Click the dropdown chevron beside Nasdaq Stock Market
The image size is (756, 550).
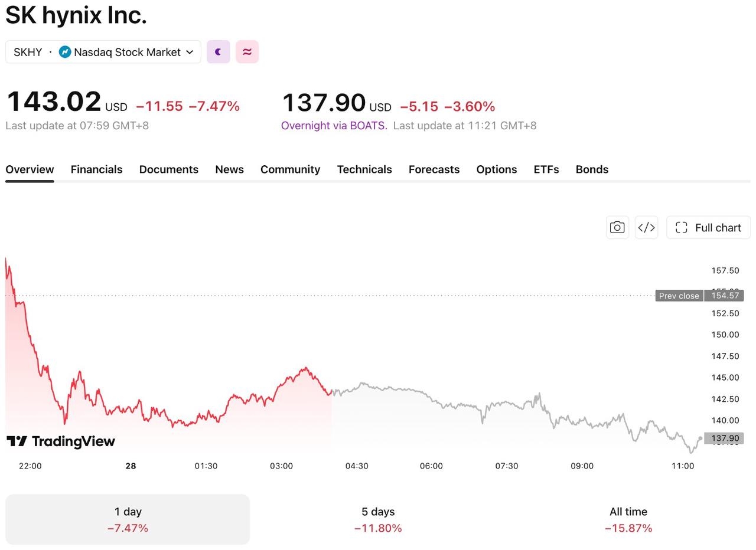click(x=190, y=52)
